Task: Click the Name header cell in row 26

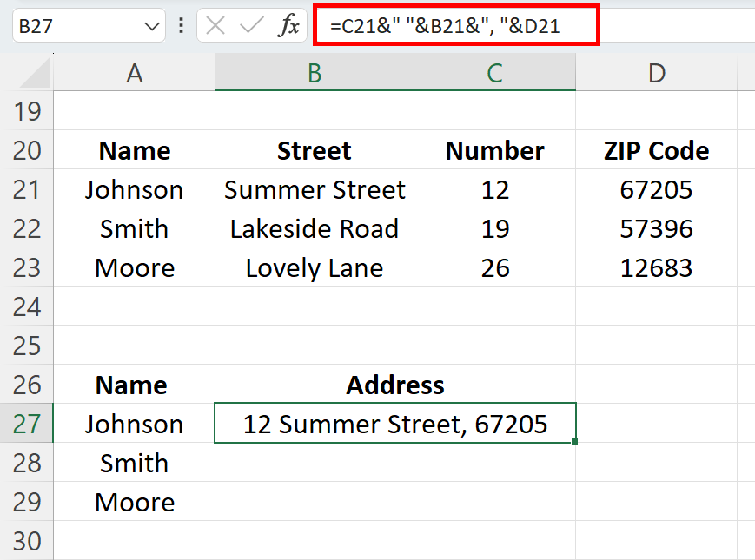Action: 135,384
